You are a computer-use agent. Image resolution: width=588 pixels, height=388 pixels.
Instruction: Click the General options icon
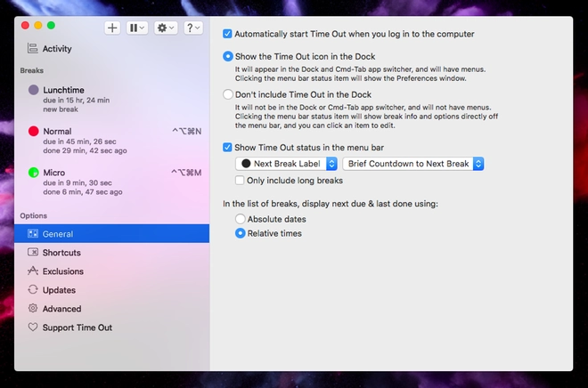33,234
